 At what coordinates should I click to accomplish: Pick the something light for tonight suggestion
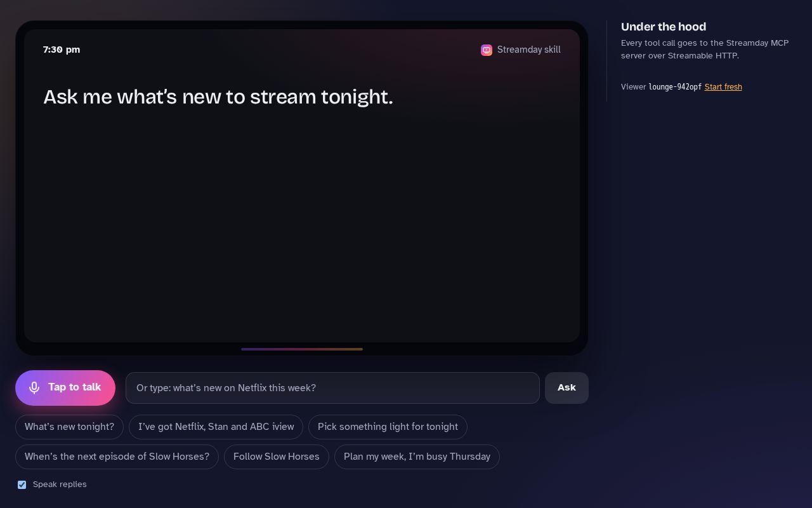388,427
